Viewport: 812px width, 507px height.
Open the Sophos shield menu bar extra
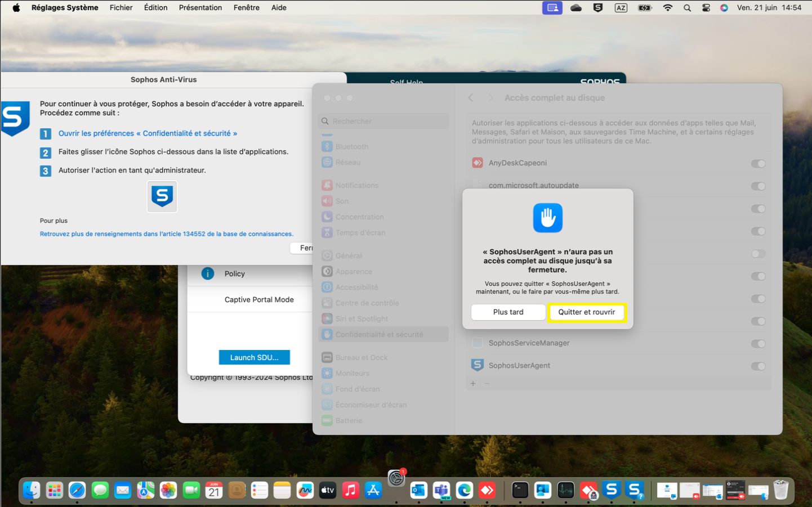tap(598, 8)
